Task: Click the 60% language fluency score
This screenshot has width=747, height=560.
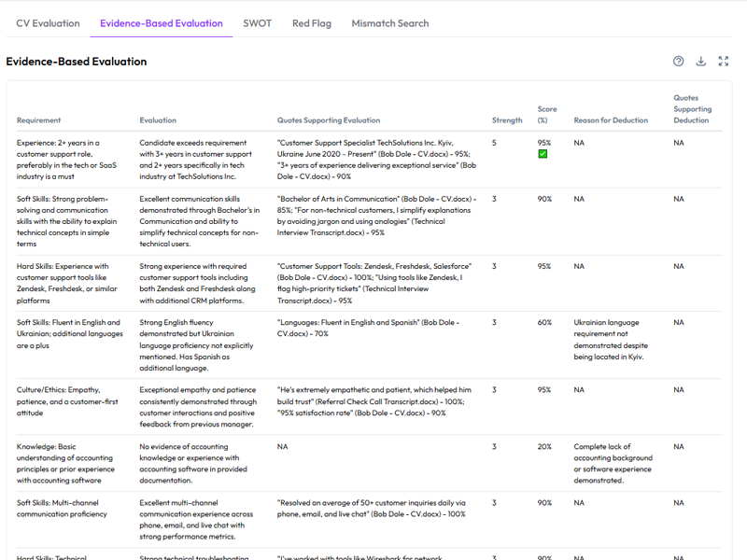Action: (543, 323)
